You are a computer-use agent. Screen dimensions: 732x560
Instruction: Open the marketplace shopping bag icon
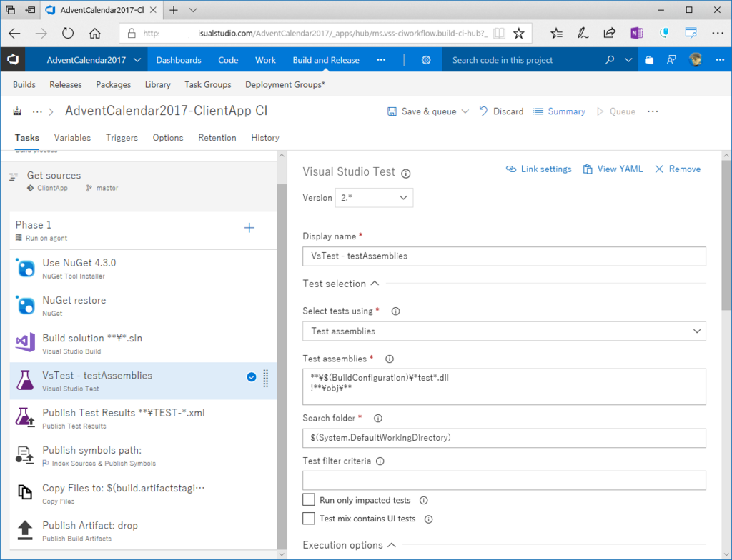click(649, 60)
